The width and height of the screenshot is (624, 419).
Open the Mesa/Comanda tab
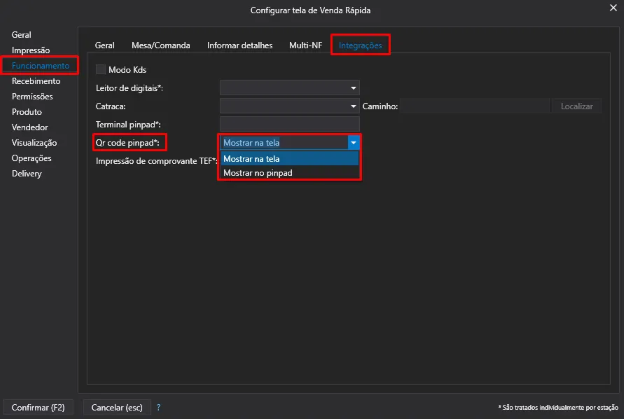coord(161,45)
